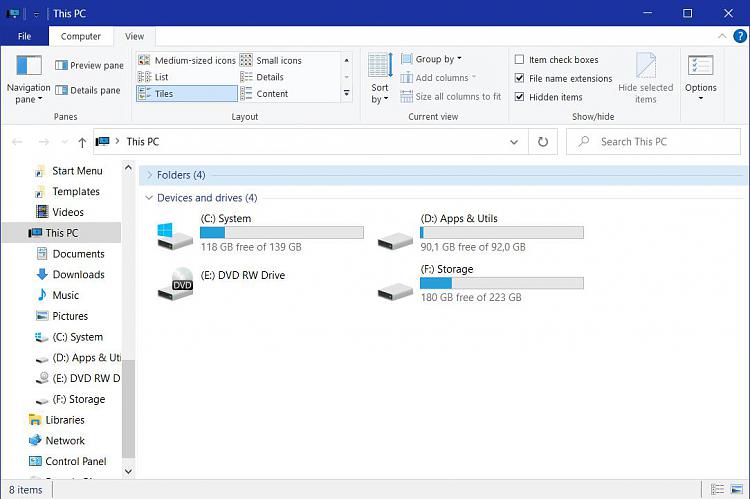This screenshot has height=499, width=750.
Task: Refresh the This PC view
Action: pos(543,142)
